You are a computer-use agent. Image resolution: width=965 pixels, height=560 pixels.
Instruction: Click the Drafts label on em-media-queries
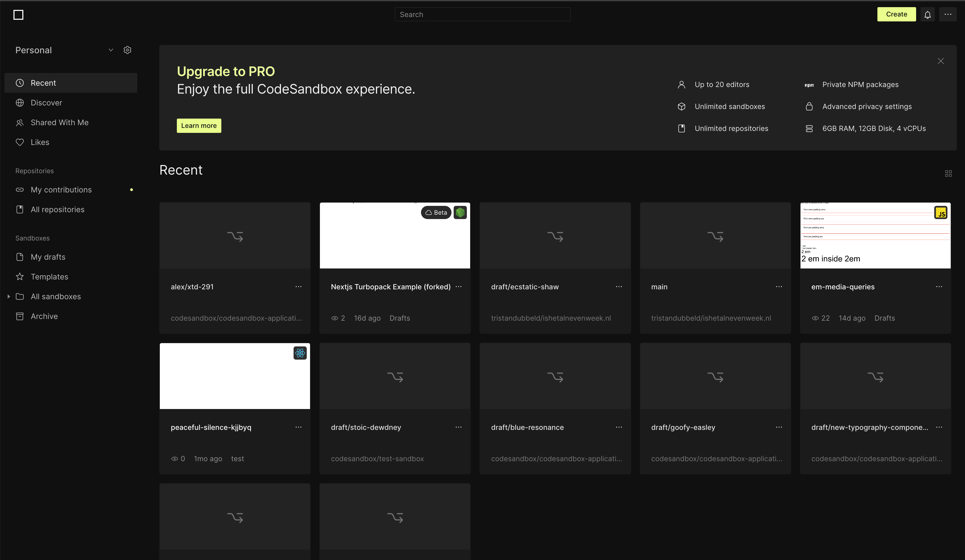tap(885, 318)
